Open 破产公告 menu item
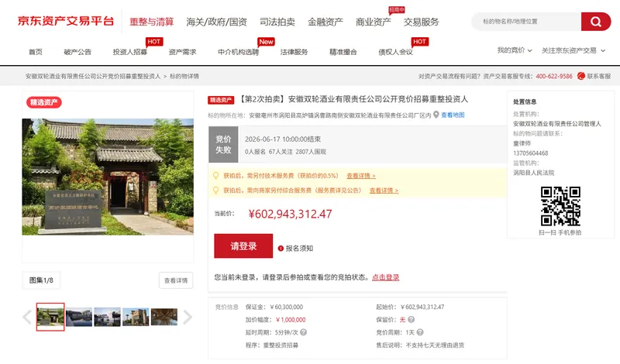Screen dimensions: 620x364 [77, 52]
